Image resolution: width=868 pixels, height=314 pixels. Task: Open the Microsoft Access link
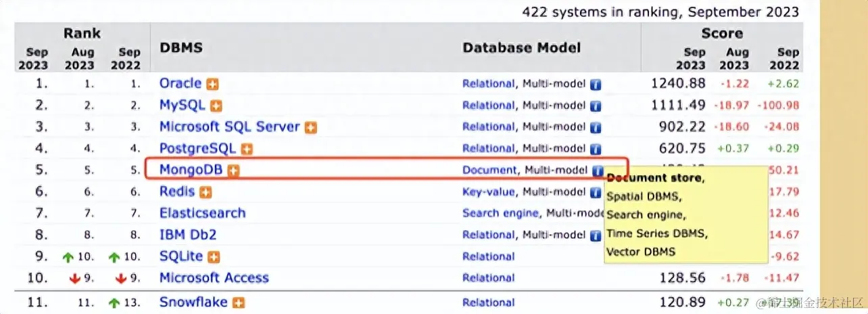pyautogui.click(x=214, y=278)
